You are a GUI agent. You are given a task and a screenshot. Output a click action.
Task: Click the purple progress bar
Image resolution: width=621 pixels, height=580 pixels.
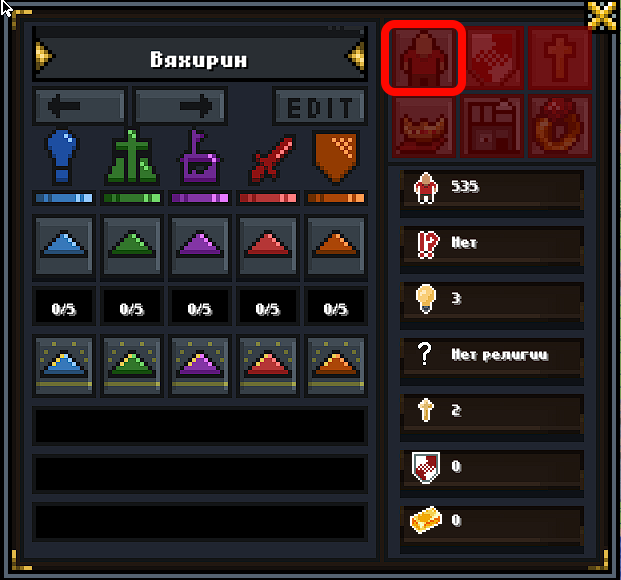click(200, 198)
